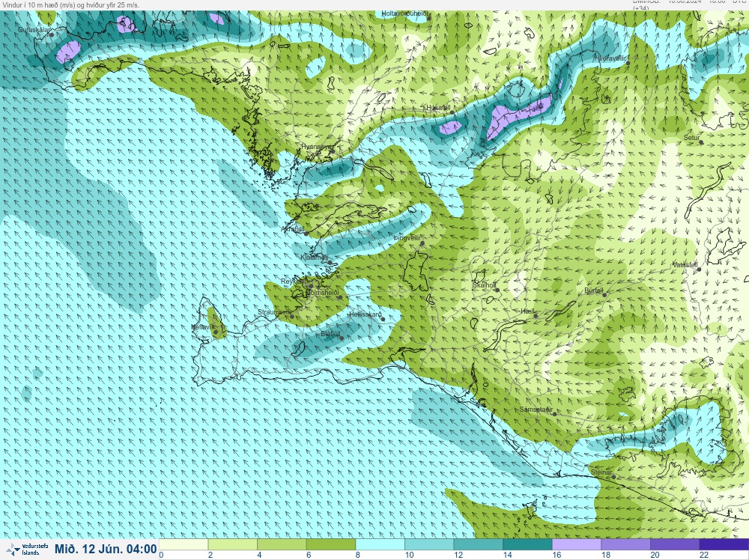This screenshot has height=560, width=749.
Task: Click the forecast time 'Mið. 12 Jún. 04:00'
Action: (106, 549)
